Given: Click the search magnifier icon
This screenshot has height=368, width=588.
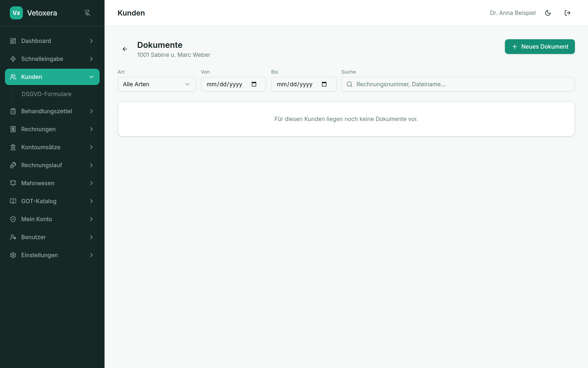Looking at the screenshot, I should tap(349, 84).
